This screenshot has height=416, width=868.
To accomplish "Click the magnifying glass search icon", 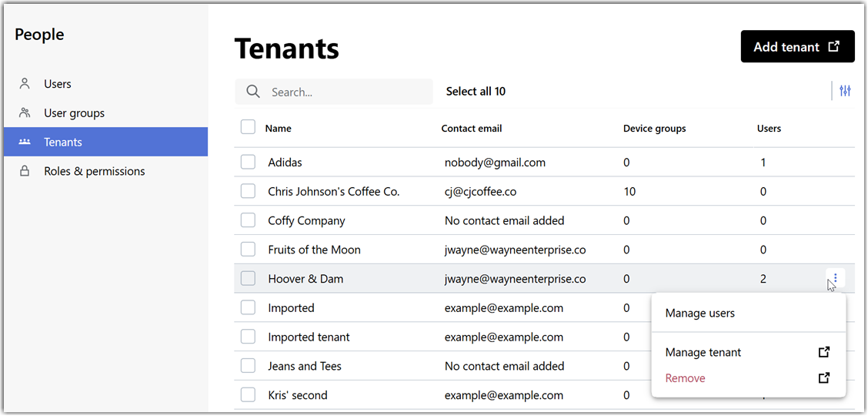I will [x=253, y=92].
